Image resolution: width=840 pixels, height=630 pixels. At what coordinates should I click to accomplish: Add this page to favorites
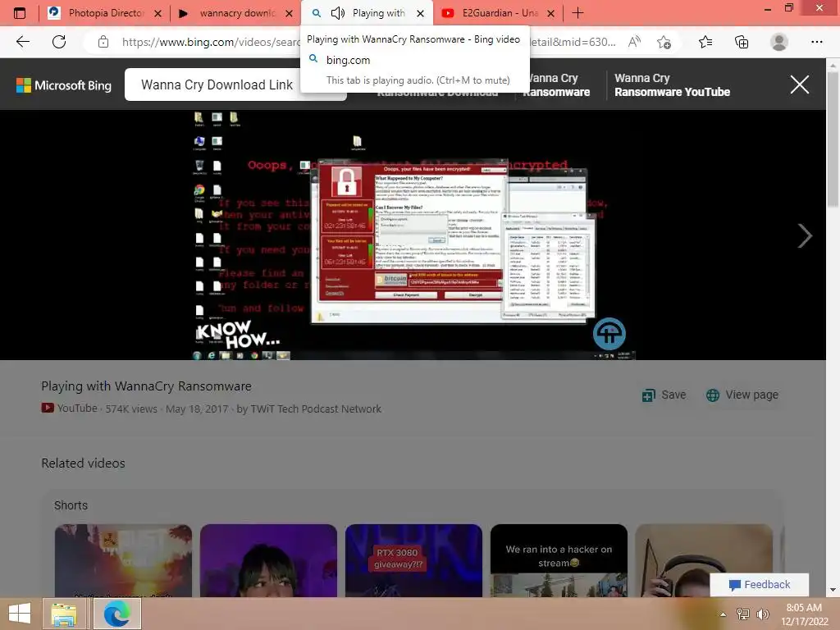pos(664,42)
